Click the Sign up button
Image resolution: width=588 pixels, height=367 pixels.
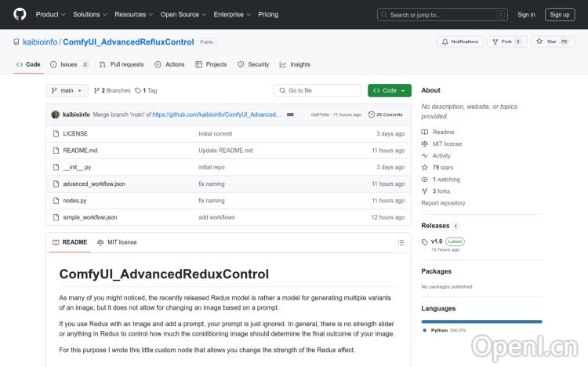click(x=559, y=14)
